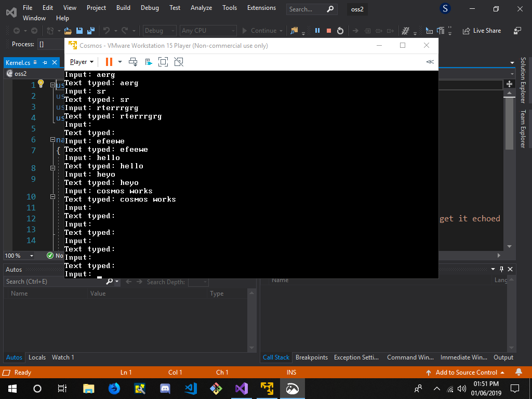Switch to the Locals tab
This screenshot has width=532, height=399.
[x=37, y=357]
